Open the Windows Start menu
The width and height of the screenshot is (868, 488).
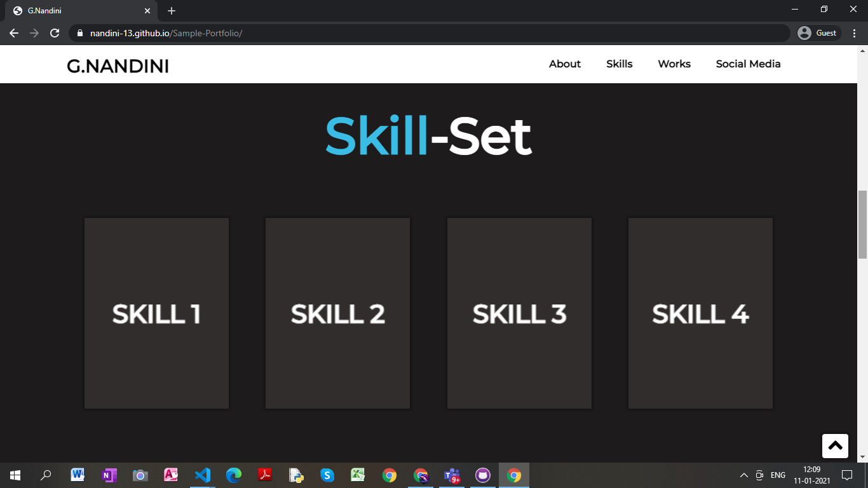tap(14, 475)
